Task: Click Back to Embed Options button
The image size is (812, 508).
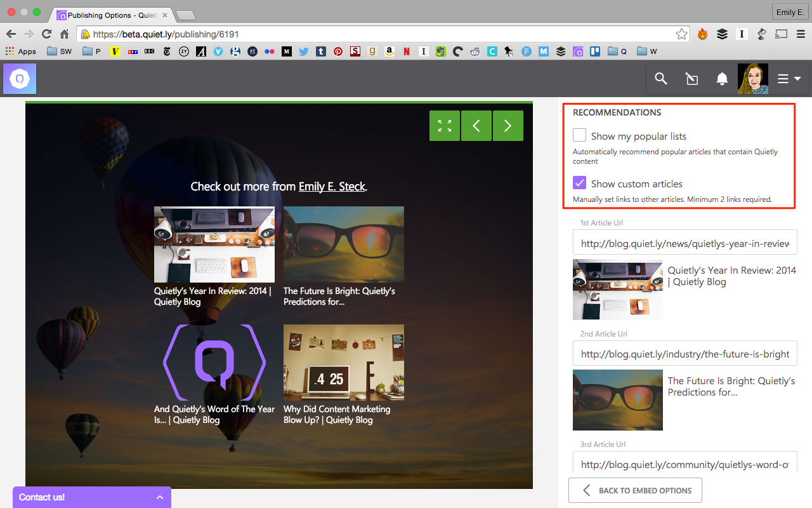Action: 635,490
